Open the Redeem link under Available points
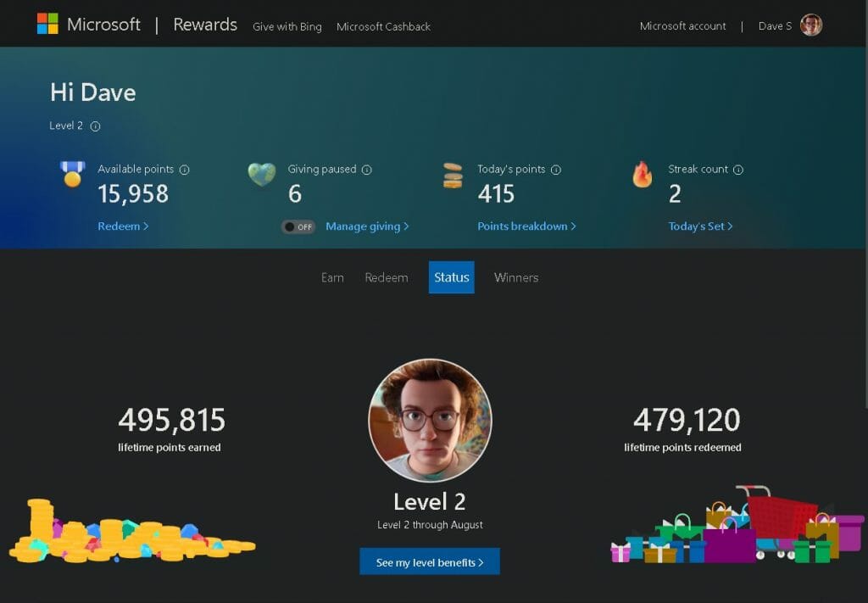868x603 pixels. click(123, 226)
